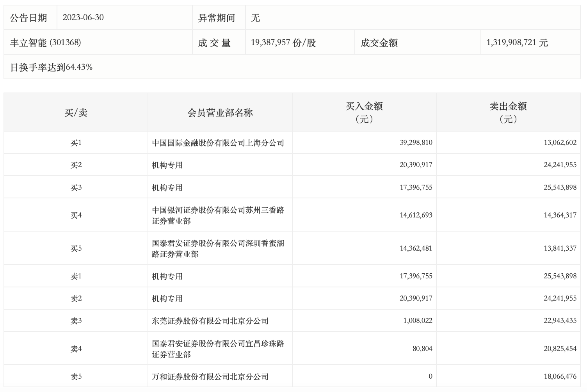Select the 卖4 row label
Viewport: 587px width, 392px height.
click(x=76, y=349)
